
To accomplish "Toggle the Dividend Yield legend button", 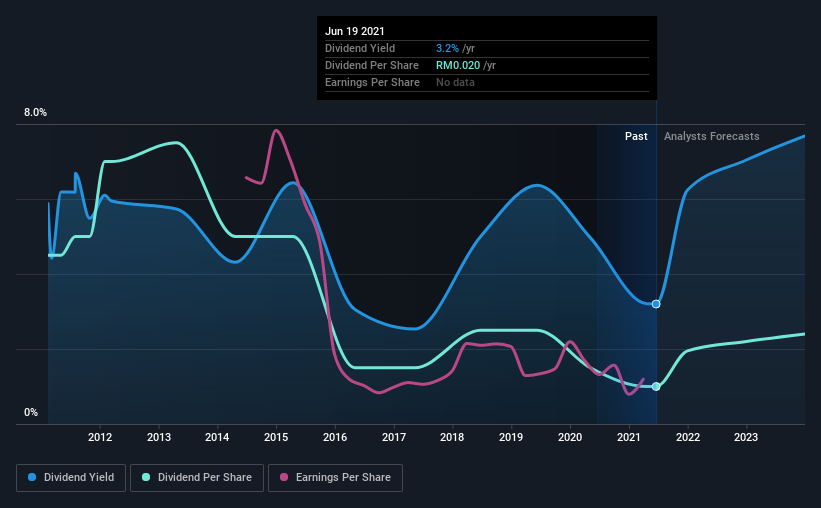I will [71, 478].
